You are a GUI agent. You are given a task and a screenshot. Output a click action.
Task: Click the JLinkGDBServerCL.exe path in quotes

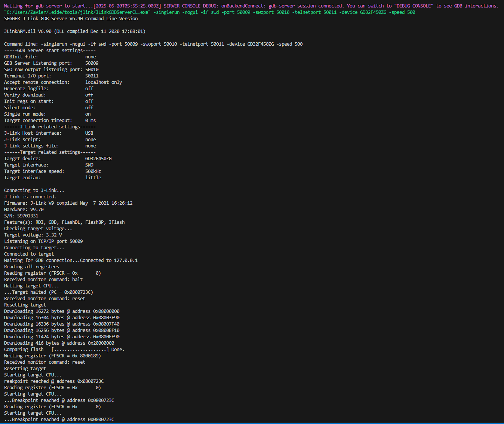pyautogui.click(x=77, y=12)
